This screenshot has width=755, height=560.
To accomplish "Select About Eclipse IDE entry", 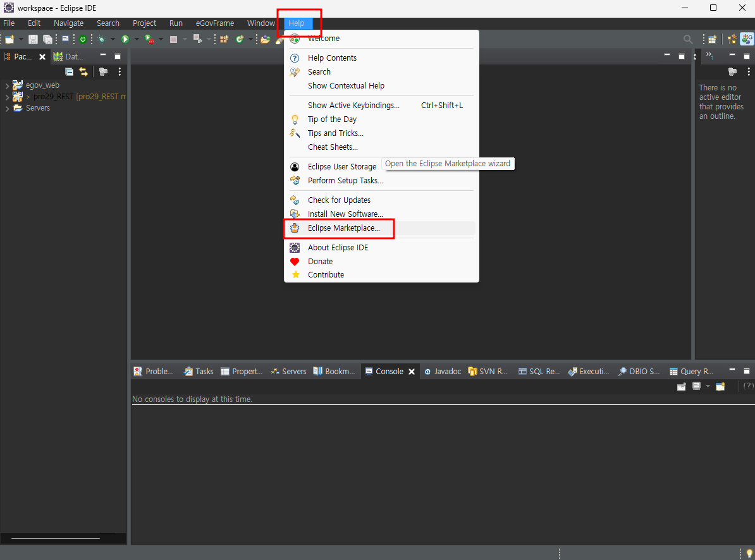I will coord(381,248).
